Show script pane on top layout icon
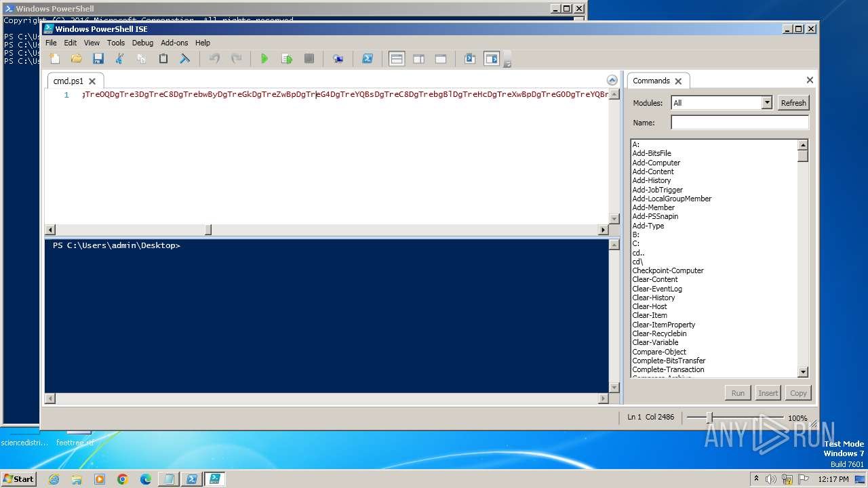 point(397,59)
